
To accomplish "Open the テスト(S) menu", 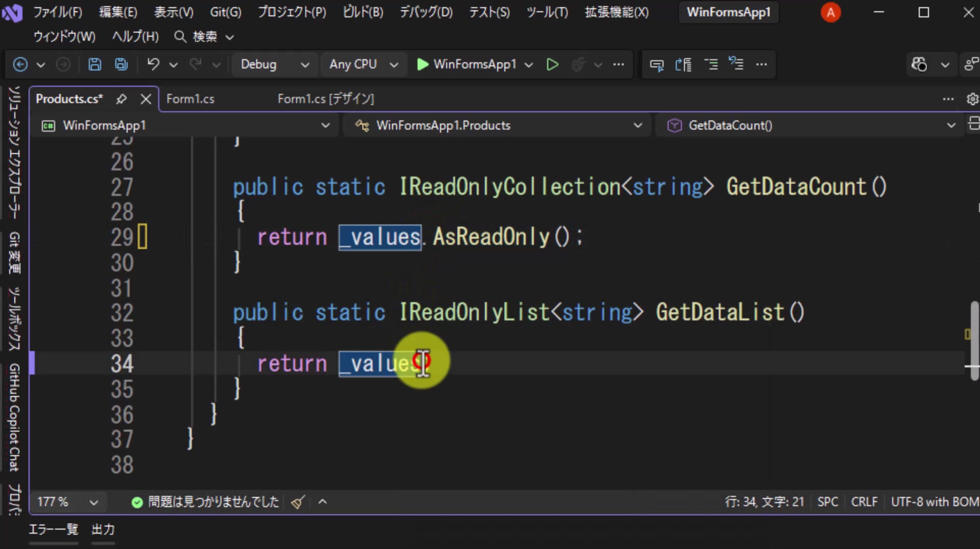I will click(489, 12).
